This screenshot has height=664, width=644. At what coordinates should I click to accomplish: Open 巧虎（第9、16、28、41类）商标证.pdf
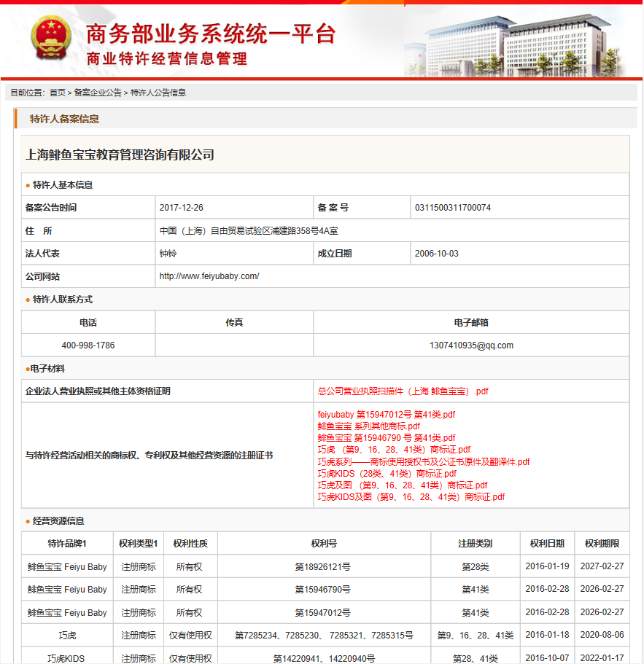pos(394,450)
